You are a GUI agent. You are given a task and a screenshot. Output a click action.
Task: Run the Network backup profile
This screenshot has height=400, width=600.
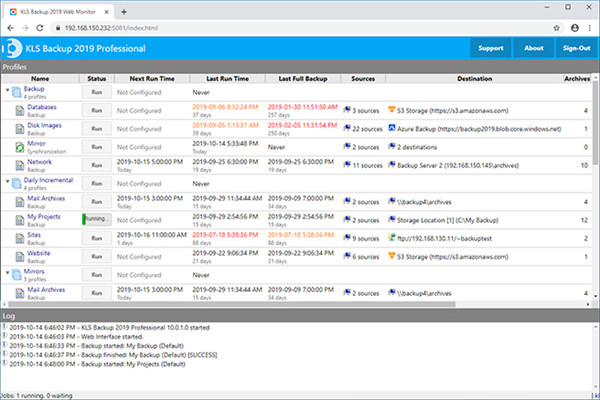point(97,165)
